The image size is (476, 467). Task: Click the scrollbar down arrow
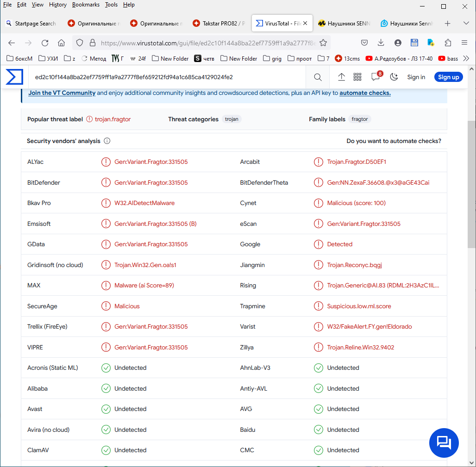[x=471, y=463]
